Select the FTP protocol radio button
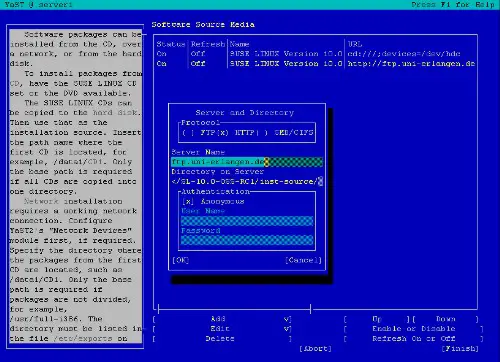Viewport: 500px width, 362px height. click(198, 132)
